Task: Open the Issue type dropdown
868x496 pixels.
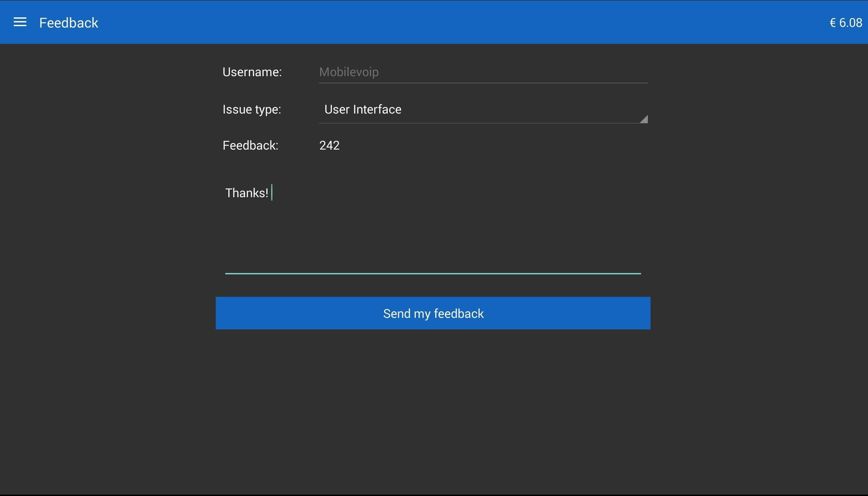Action: tap(483, 110)
